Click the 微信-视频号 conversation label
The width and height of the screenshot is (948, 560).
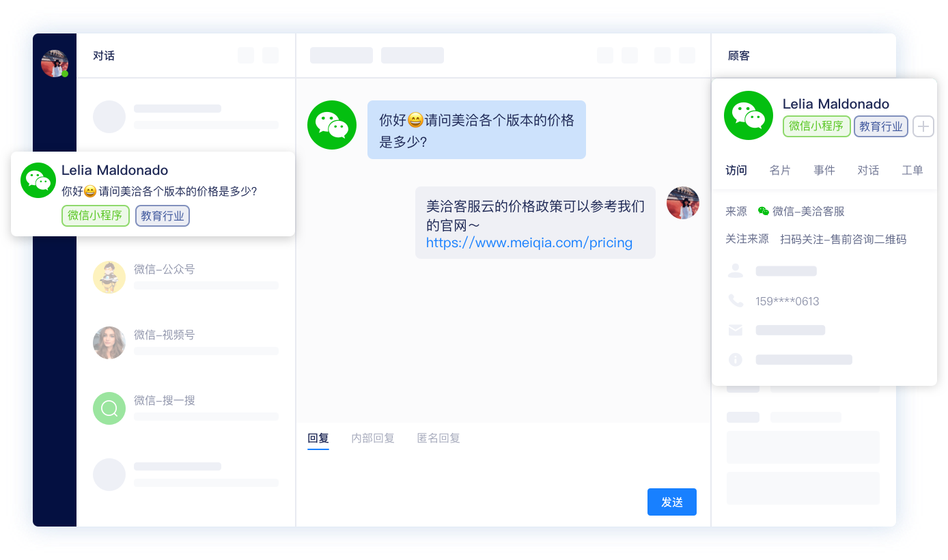coord(165,335)
